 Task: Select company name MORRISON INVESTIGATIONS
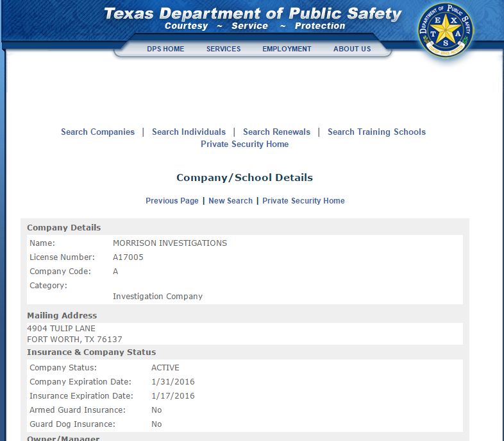point(170,243)
